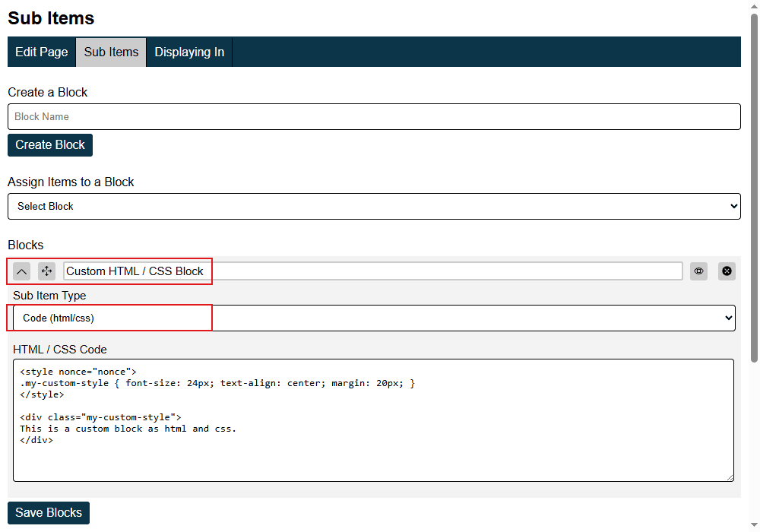This screenshot has width=760, height=532.
Task: Click the Save Blocks button
Action: point(49,512)
